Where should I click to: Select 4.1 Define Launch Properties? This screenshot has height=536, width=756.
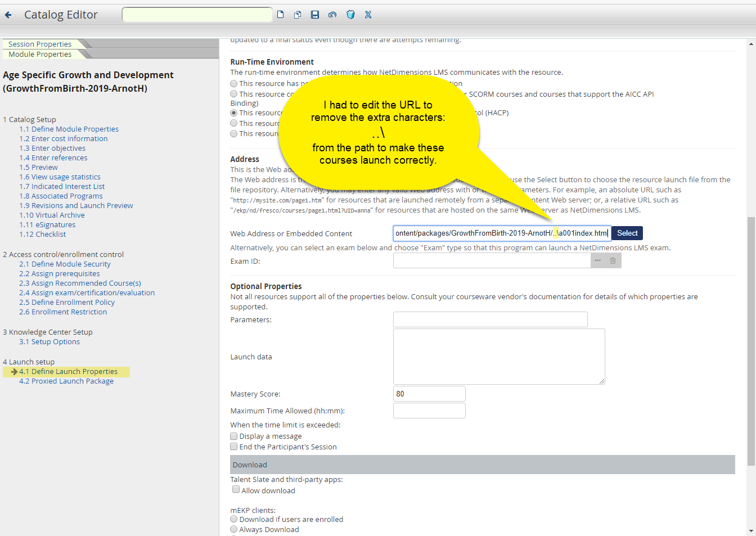pyautogui.click(x=68, y=371)
